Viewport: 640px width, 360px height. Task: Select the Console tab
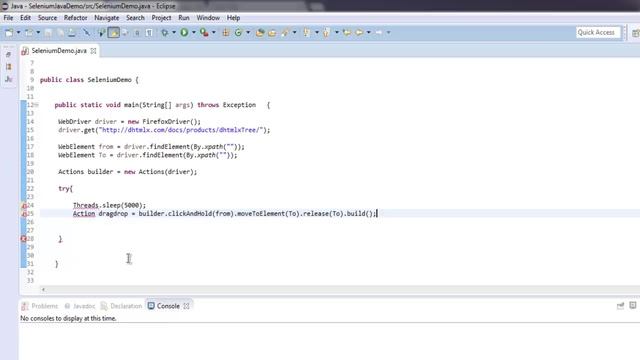(164, 306)
